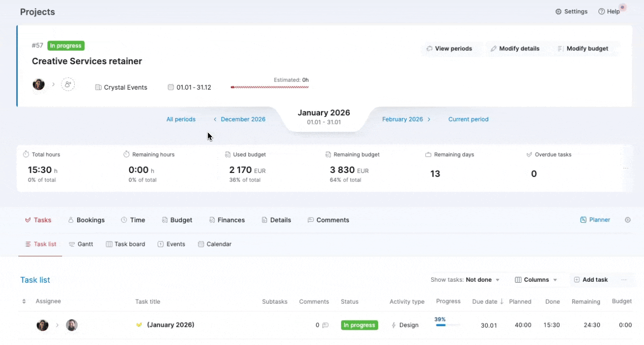Viewport: 644px width, 345px height.
Task: Open the Gantt view tab
Action: [81, 244]
